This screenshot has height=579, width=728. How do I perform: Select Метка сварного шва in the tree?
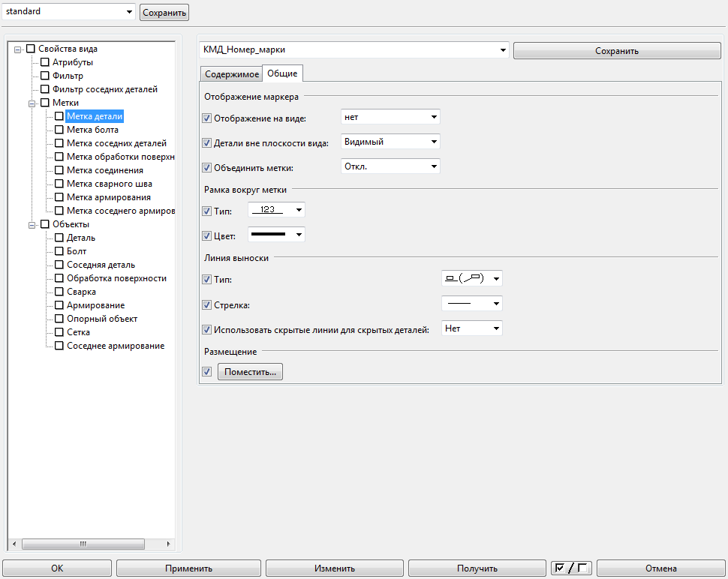[x=110, y=184]
